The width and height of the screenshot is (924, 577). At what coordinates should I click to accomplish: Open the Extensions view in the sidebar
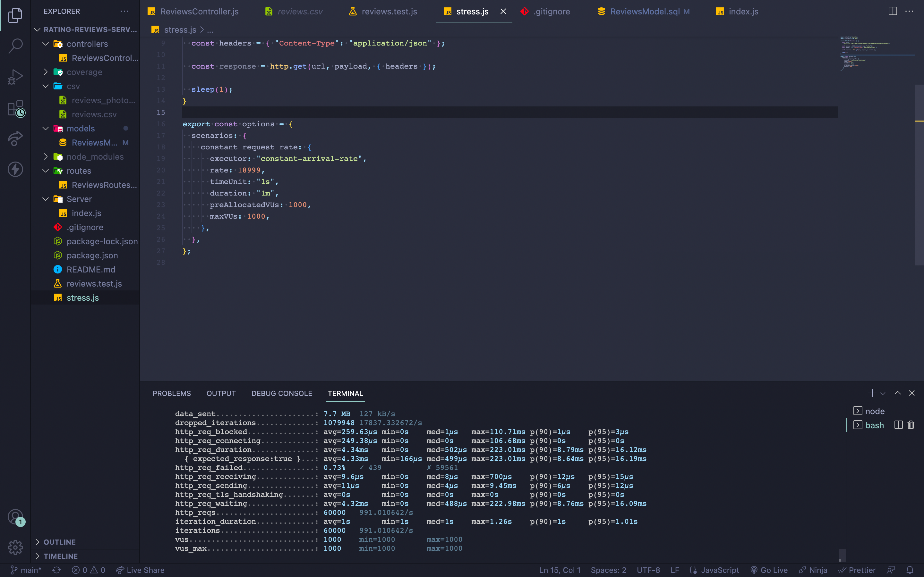[x=15, y=108]
